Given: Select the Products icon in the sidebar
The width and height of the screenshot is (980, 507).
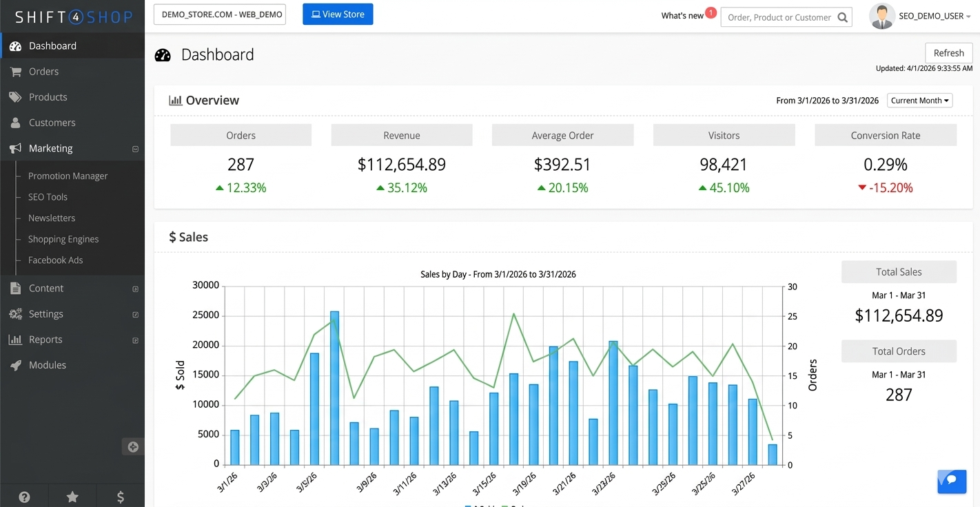Looking at the screenshot, I should click(x=15, y=96).
